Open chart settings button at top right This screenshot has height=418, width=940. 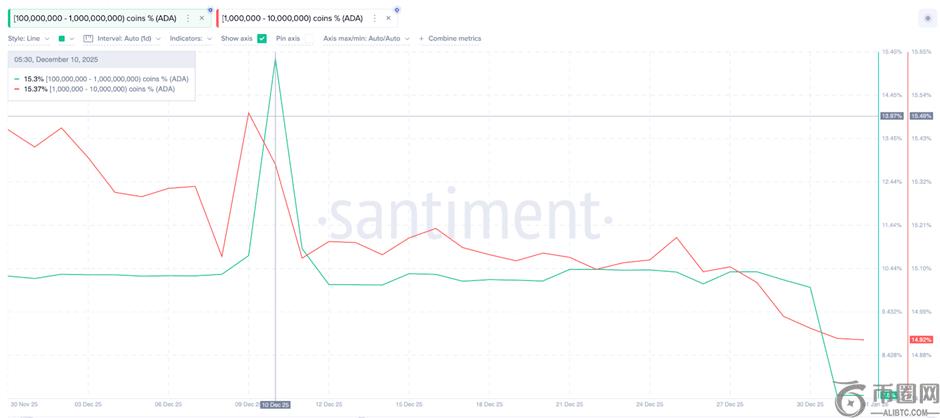coord(926,19)
